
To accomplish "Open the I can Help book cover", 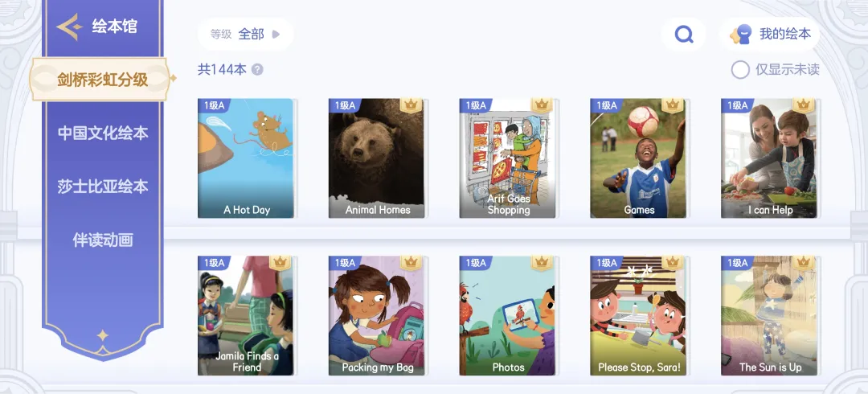I will tap(770, 158).
